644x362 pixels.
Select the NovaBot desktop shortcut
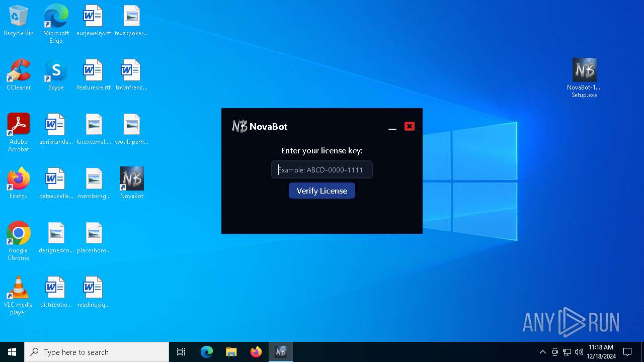(x=131, y=184)
